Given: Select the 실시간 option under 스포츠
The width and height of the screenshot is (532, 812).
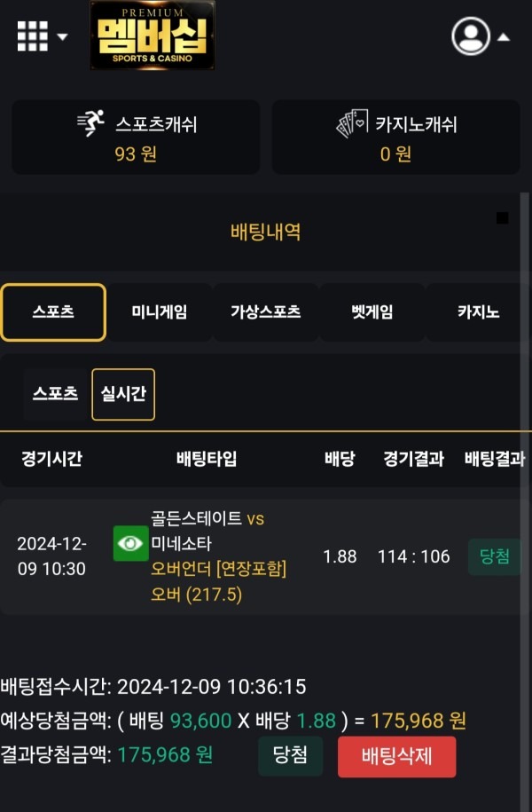Looking at the screenshot, I should (x=123, y=394).
